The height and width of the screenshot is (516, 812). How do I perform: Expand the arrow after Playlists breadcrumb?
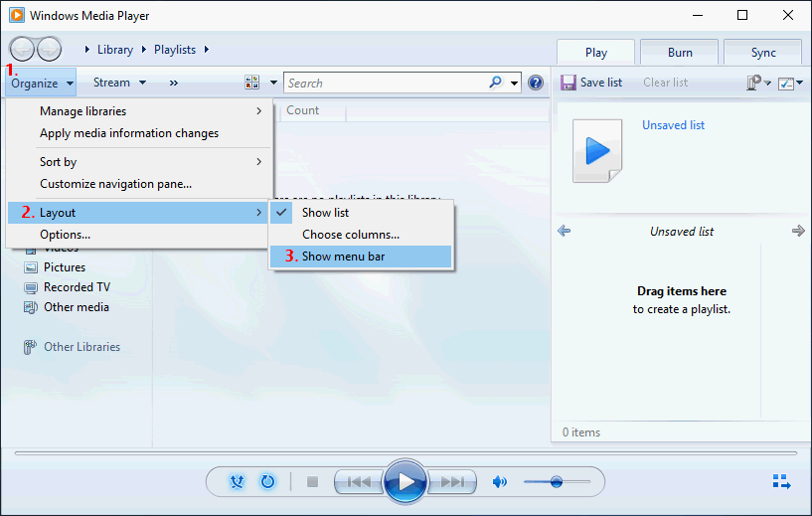pyautogui.click(x=207, y=50)
